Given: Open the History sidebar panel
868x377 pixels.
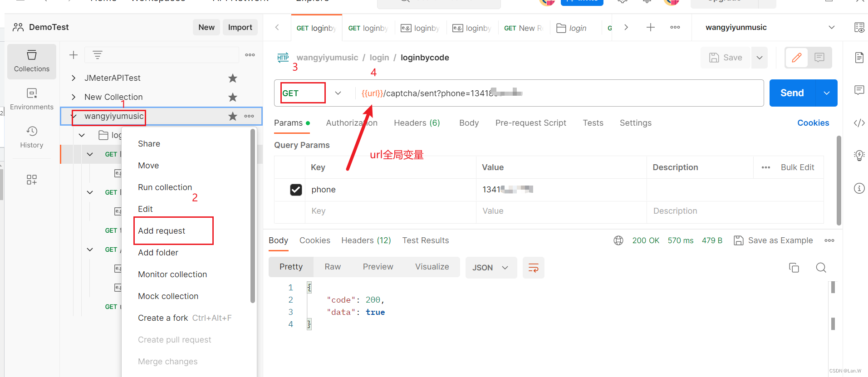Looking at the screenshot, I should point(32,137).
